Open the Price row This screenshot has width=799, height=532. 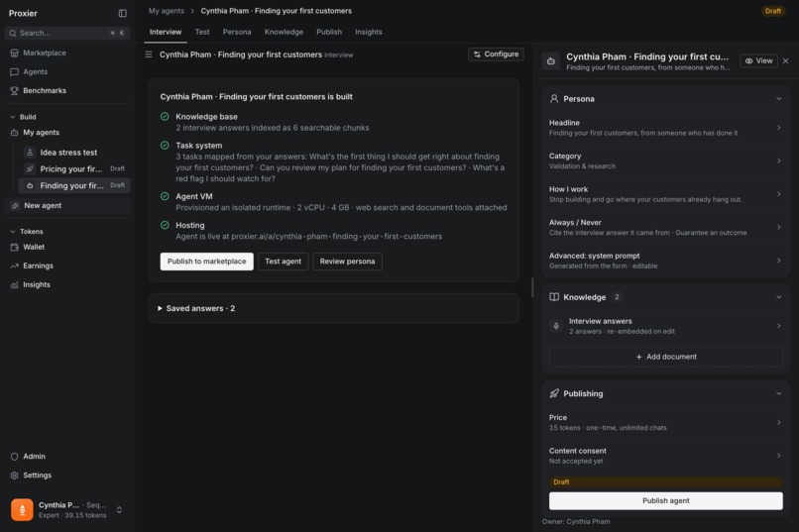pyautogui.click(x=665, y=423)
